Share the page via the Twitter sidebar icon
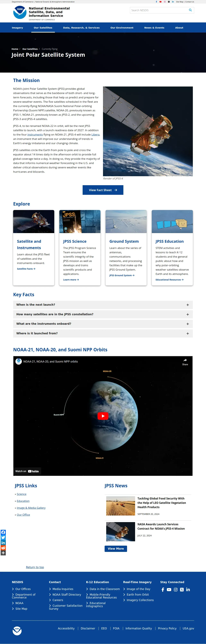This screenshot has height=644, width=206. point(3,537)
